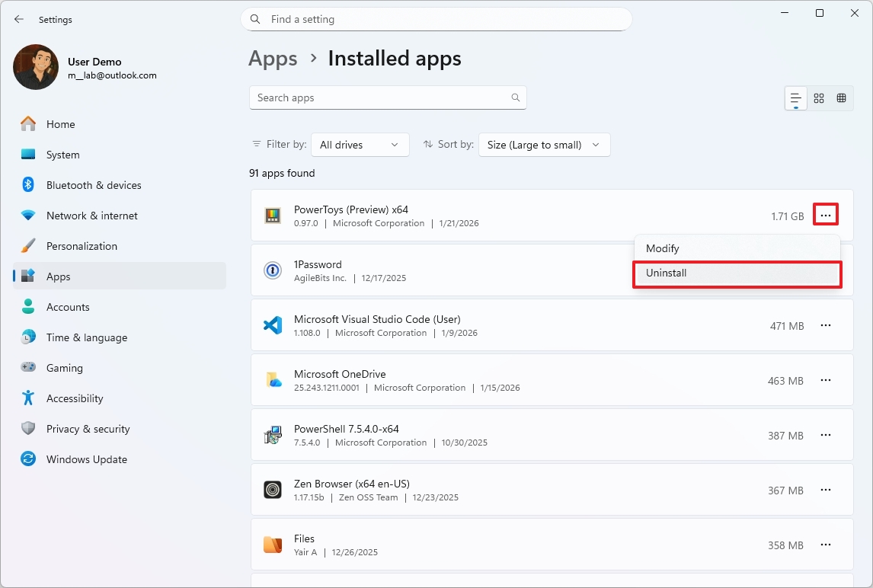Click the list view icon

click(x=795, y=98)
